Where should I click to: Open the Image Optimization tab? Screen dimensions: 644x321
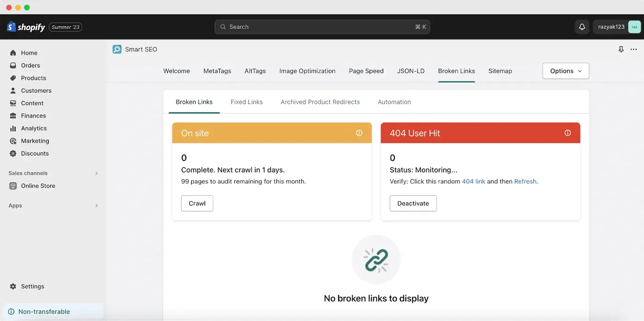(307, 71)
